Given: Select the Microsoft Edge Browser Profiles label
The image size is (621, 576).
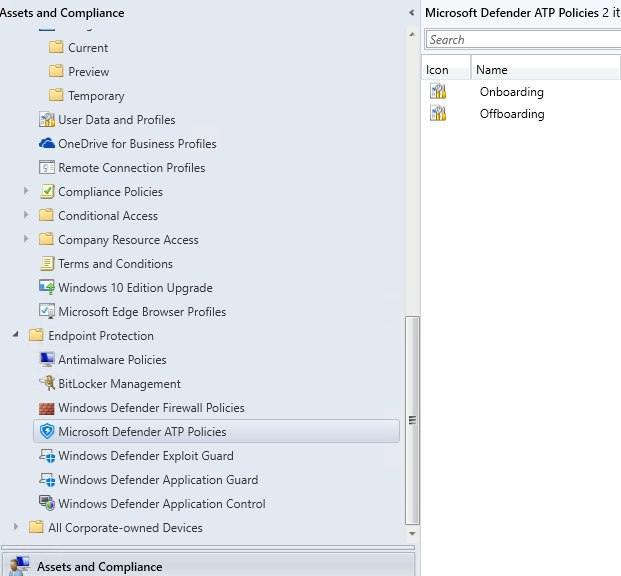Looking at the screenshot, I should click(x=142, y=312).
